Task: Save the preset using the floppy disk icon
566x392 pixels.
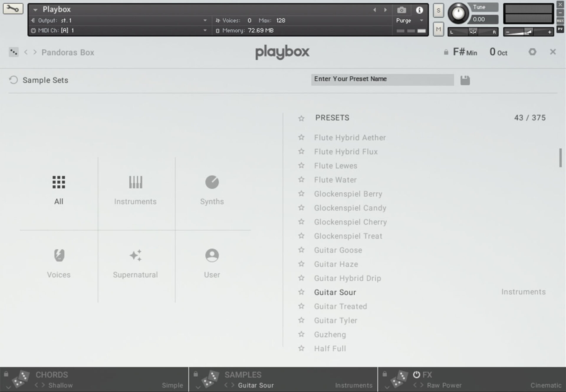Action: click(x=465, y=80)
